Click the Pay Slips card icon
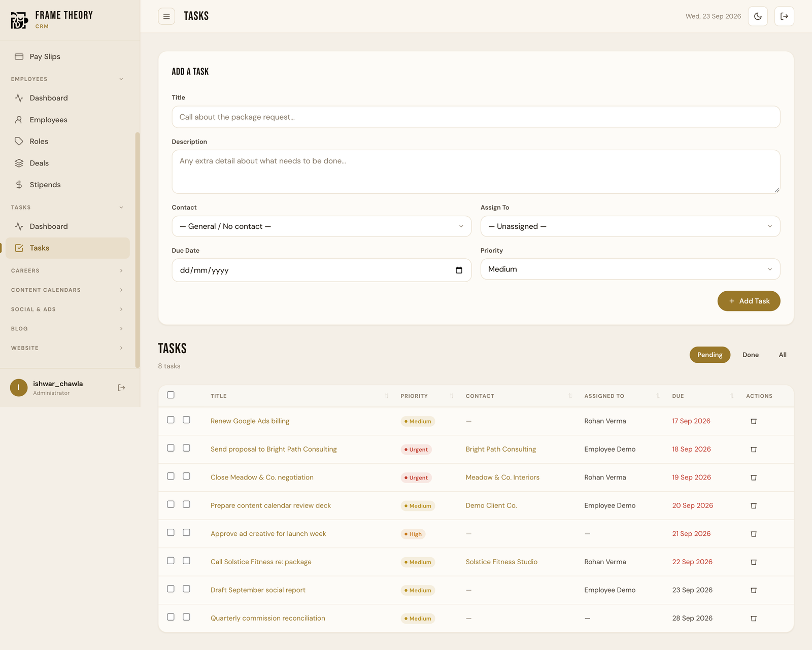 pyautogui.click(x=19, y=56)
